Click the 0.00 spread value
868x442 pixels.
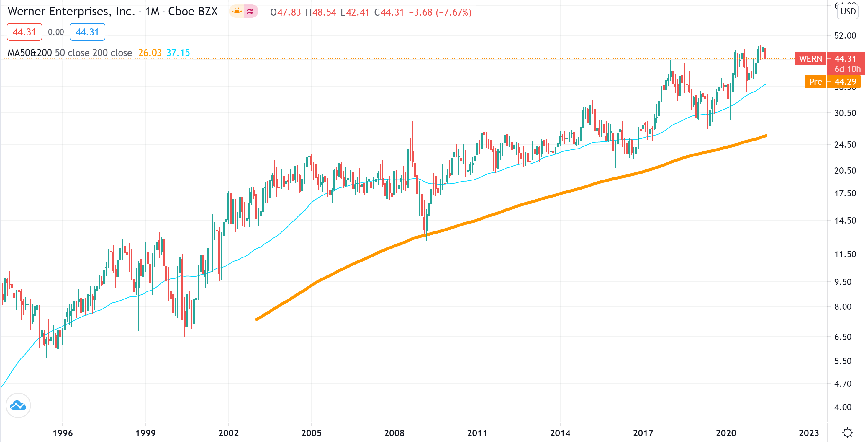coord(56,32)
